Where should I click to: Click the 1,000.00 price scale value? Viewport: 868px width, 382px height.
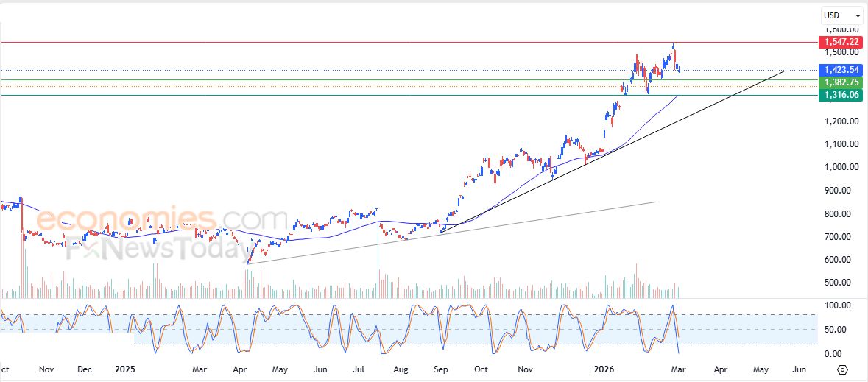840,167
